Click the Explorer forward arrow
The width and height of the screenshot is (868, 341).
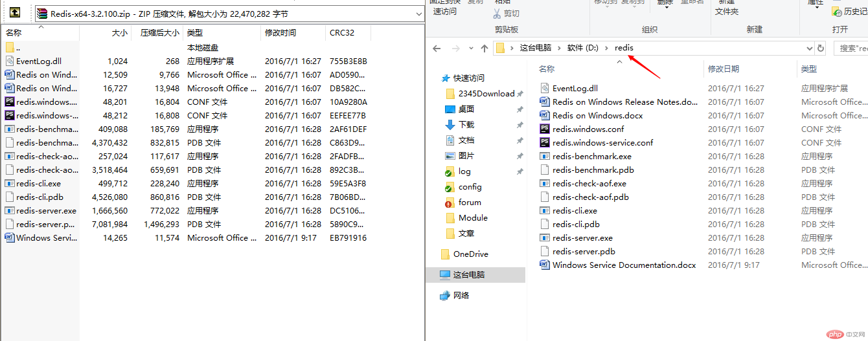[x=456, y=48]
